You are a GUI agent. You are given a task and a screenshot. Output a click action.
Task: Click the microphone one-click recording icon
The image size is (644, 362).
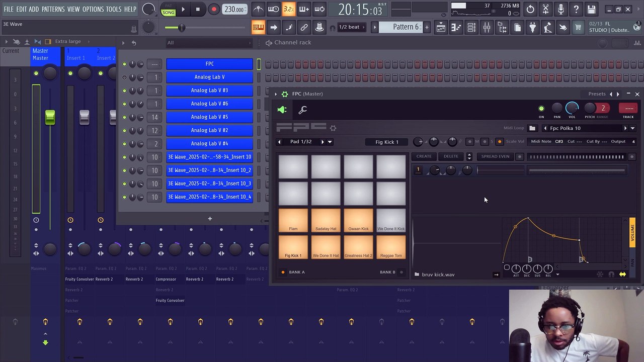[x=561, y=9]
